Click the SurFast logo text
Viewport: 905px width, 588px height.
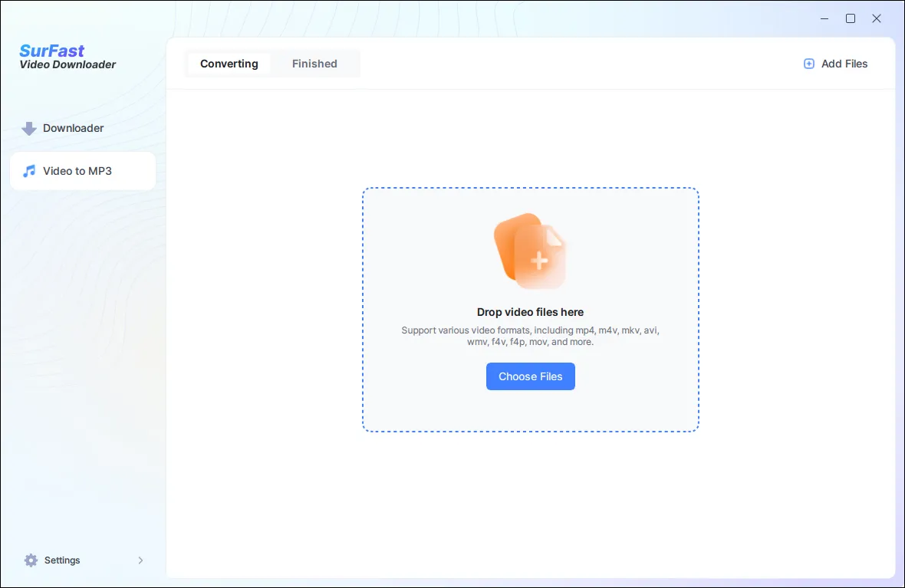click(52, 51)
